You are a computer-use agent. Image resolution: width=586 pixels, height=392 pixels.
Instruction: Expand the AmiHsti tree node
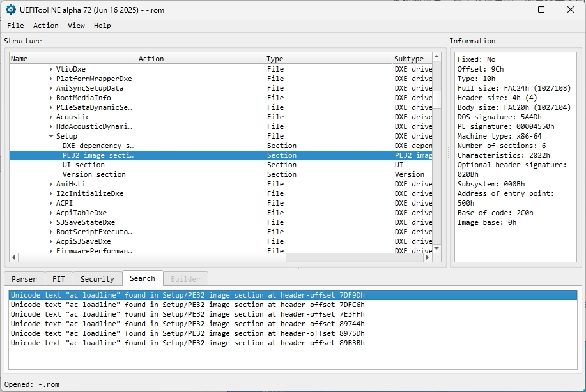tap(51, 184)
